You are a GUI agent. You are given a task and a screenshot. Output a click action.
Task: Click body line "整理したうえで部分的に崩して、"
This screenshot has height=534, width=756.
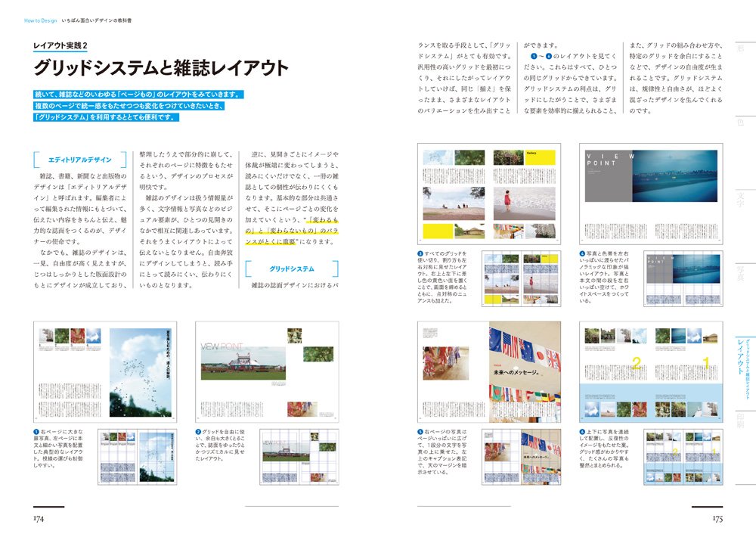click(186, 154)
